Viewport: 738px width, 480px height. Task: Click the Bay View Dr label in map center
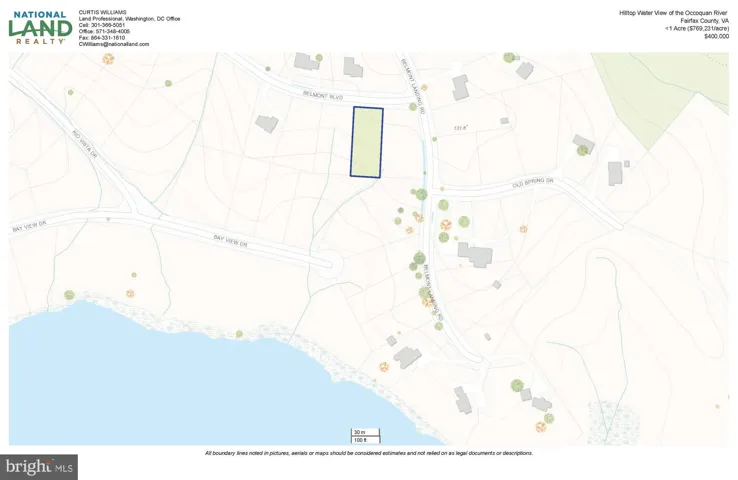coord(229,238)
